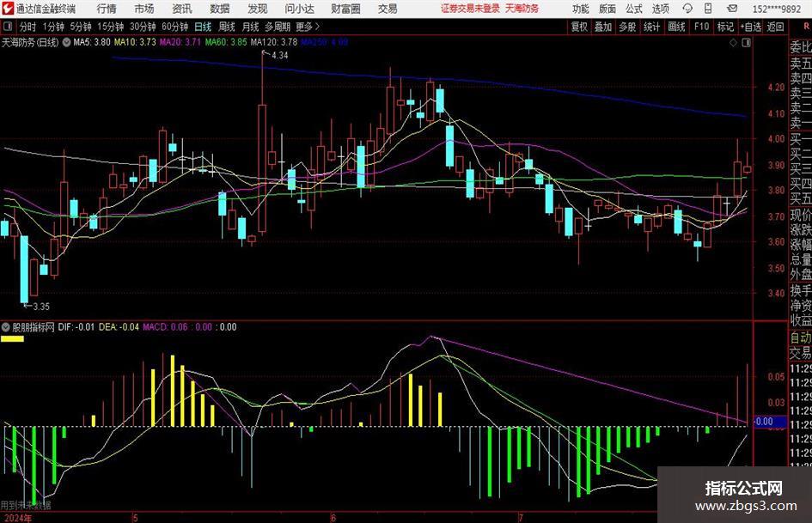Click the red 天海防务 stock name link

(x=522, y=9)
